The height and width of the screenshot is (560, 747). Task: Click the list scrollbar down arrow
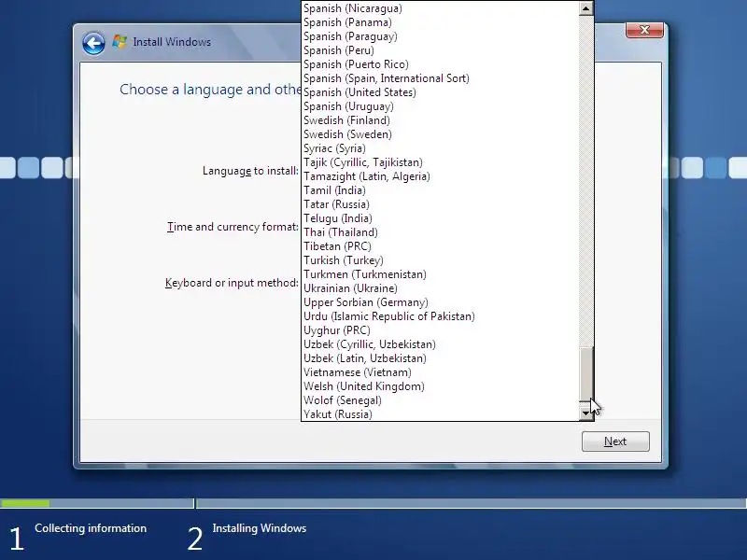586,413
